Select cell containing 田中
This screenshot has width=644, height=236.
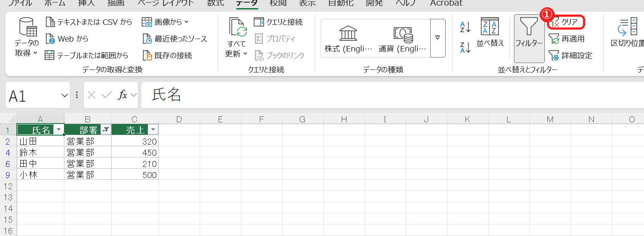(x=40, y=163)
